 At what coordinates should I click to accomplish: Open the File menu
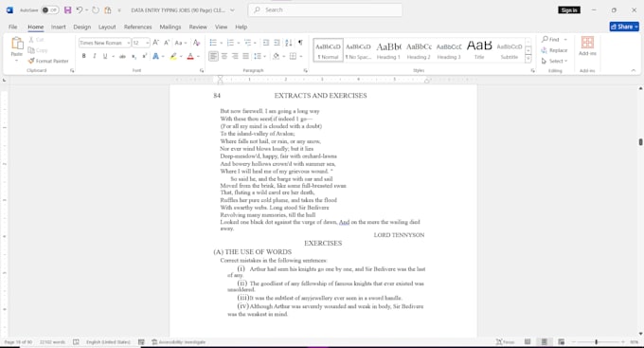[x=13, y=27]
